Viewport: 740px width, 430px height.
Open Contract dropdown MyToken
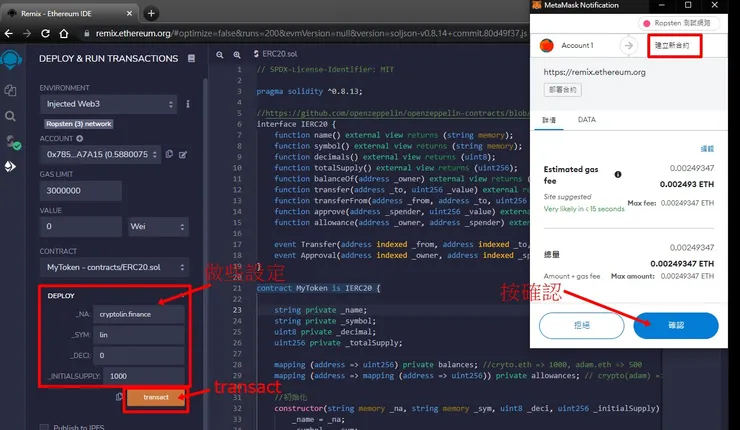(115, 267)
